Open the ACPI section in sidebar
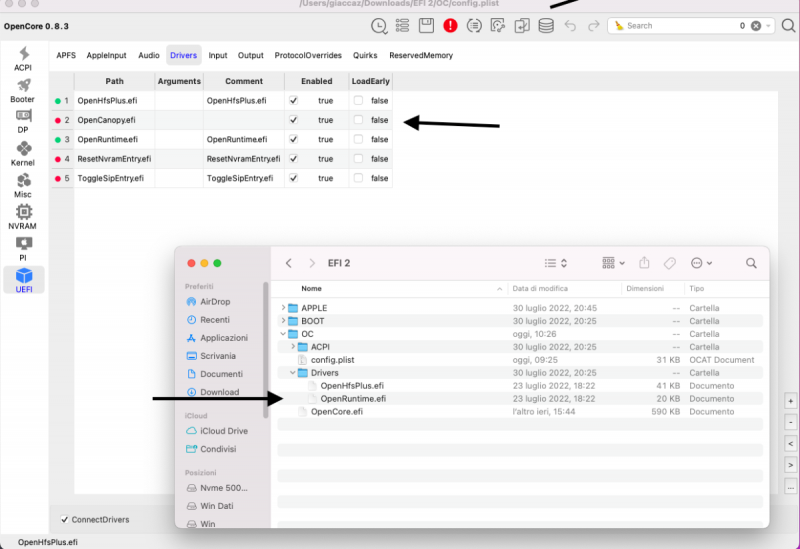This screenshot has height=549, width=800. click(x=23, y=59)
